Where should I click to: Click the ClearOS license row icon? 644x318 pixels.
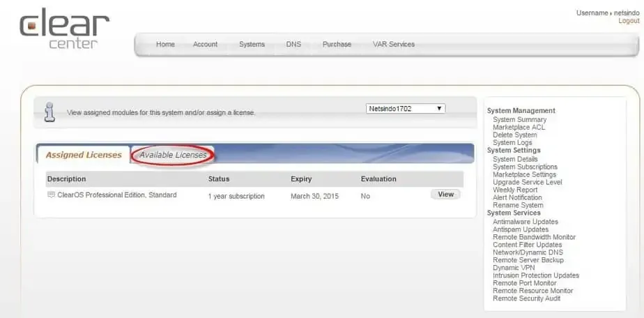[x=51, y=195]
